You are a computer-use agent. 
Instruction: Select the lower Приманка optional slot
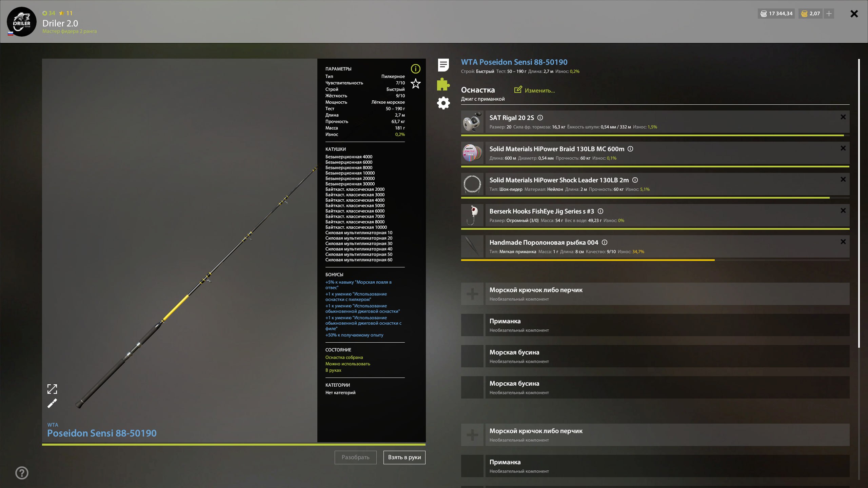(x=655, y=466)
